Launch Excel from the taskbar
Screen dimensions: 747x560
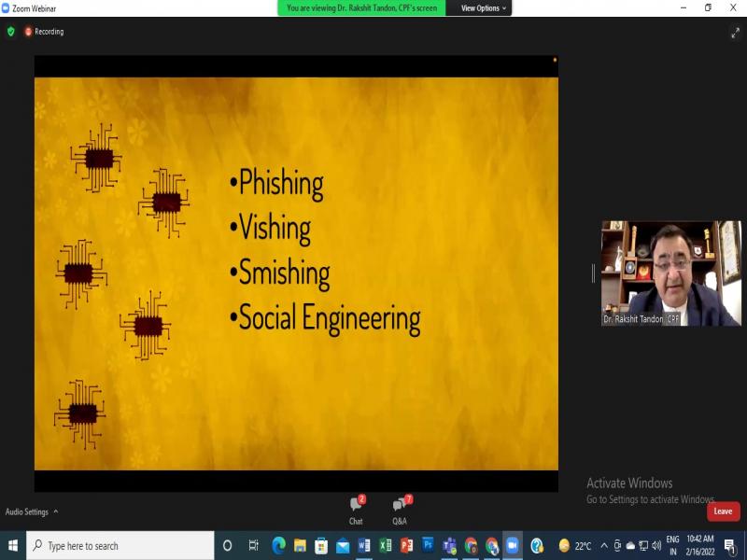(386, 545)
